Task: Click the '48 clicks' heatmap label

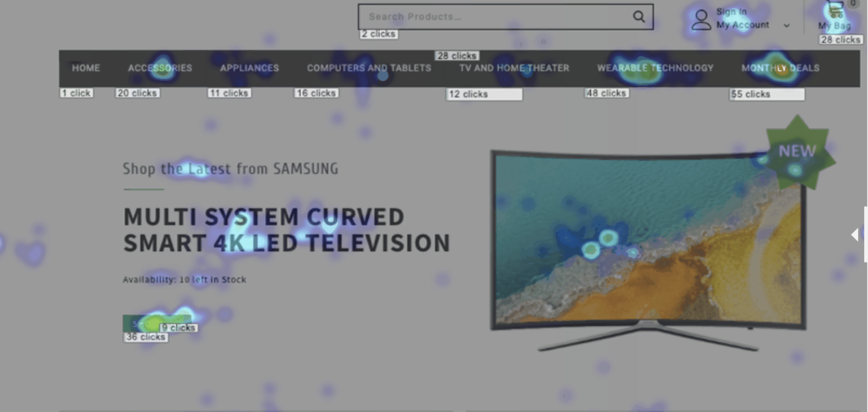Action: [x=607, y=93]
